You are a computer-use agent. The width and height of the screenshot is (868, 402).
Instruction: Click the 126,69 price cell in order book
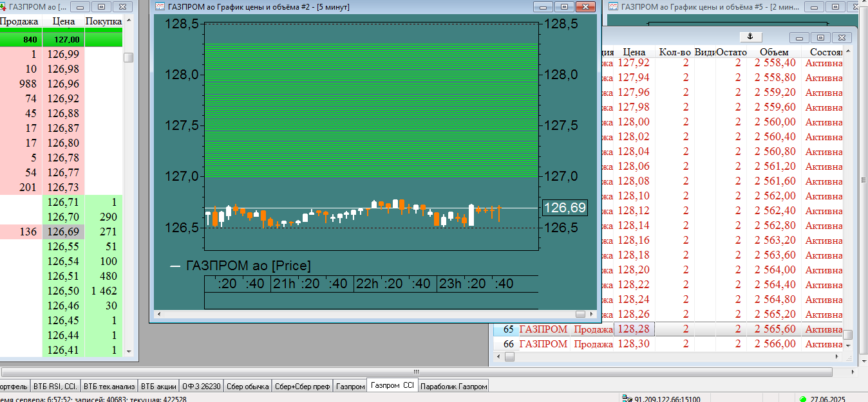click(x=63, y=232)
